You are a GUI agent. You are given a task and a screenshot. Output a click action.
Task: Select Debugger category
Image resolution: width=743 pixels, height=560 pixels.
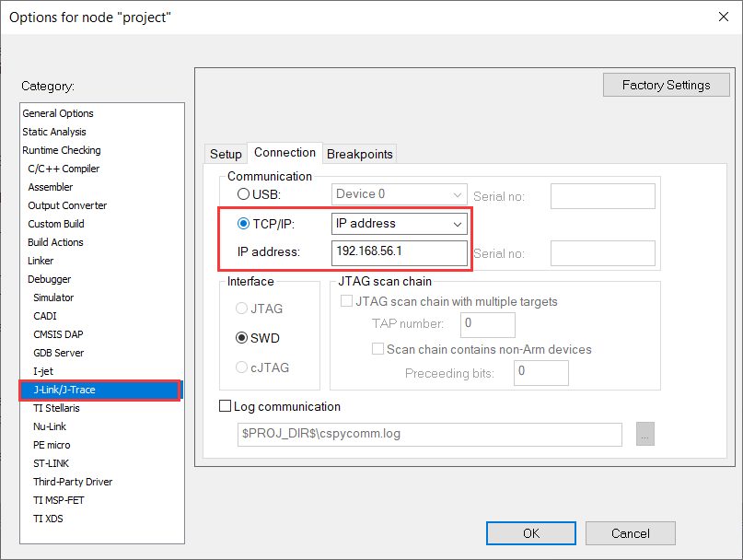pyautogui.click(x=50, y=279)
